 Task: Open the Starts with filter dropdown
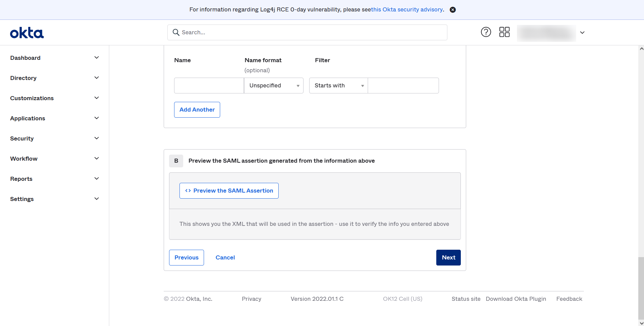coord(338,85)
